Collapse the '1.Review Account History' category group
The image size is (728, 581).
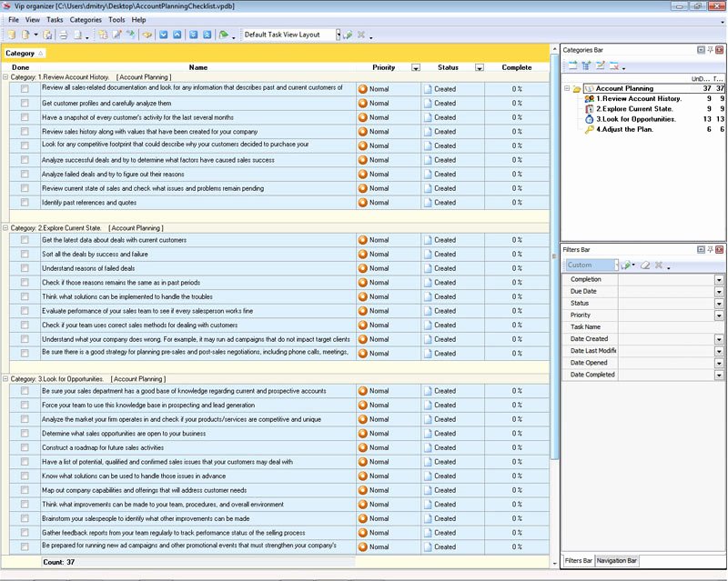(5, 77)
